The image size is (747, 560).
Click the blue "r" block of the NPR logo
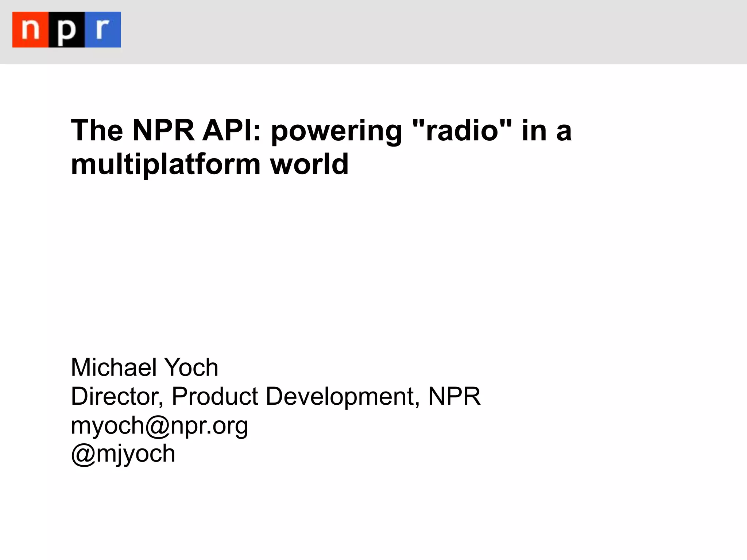coord(103,30)
